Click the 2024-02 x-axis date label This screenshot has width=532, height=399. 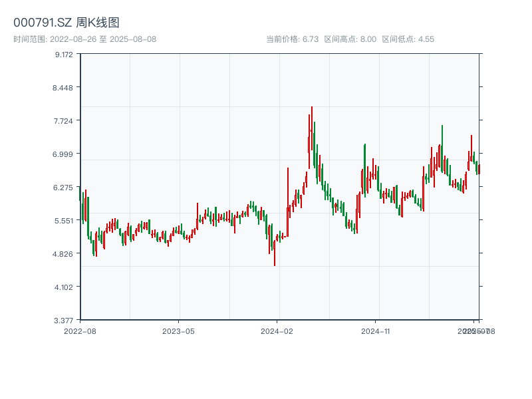[x=277, y=331]
